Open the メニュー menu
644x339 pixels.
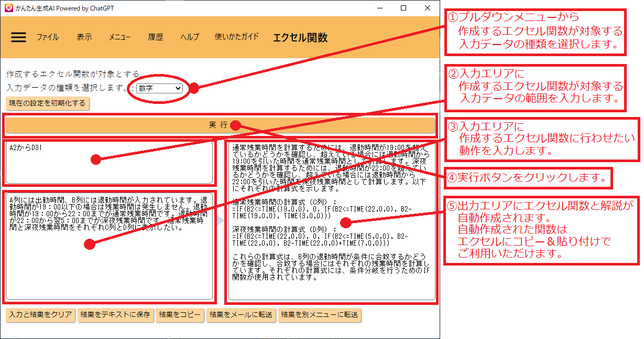point(119,37)
